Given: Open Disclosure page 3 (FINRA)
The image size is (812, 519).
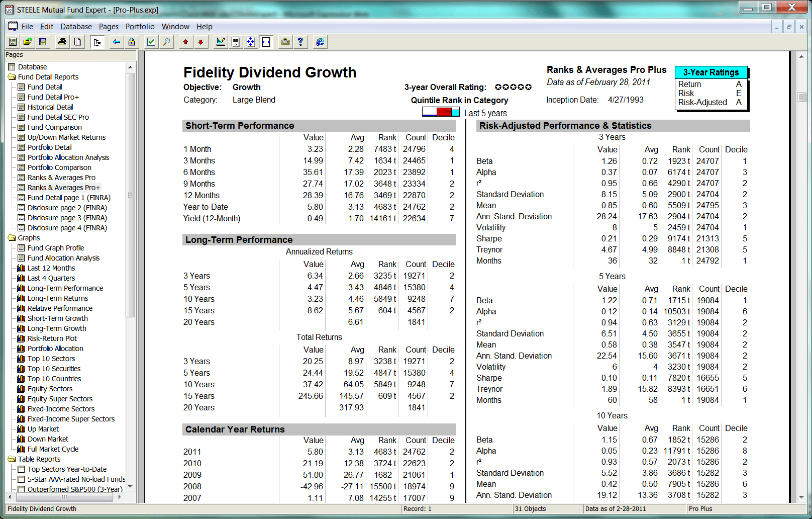Looking at the screenshot, I should (x=67, y=218).
